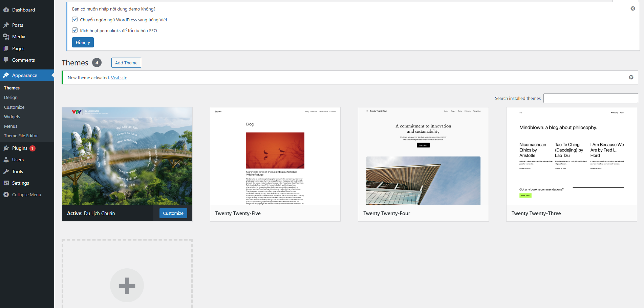The image size is (644, 308).
Task: Follow the Visit site link
Action: [119, 78]
